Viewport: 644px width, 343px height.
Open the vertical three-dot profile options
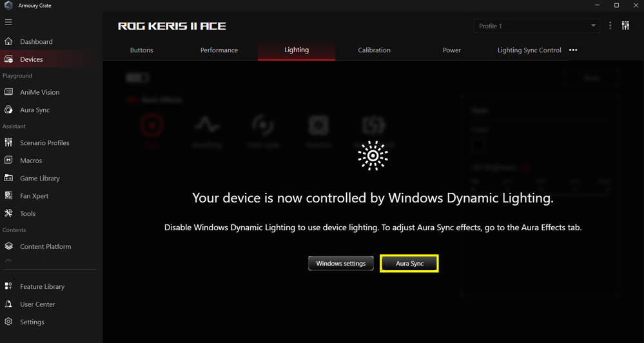pyautogui.click(x=610, y=26)
